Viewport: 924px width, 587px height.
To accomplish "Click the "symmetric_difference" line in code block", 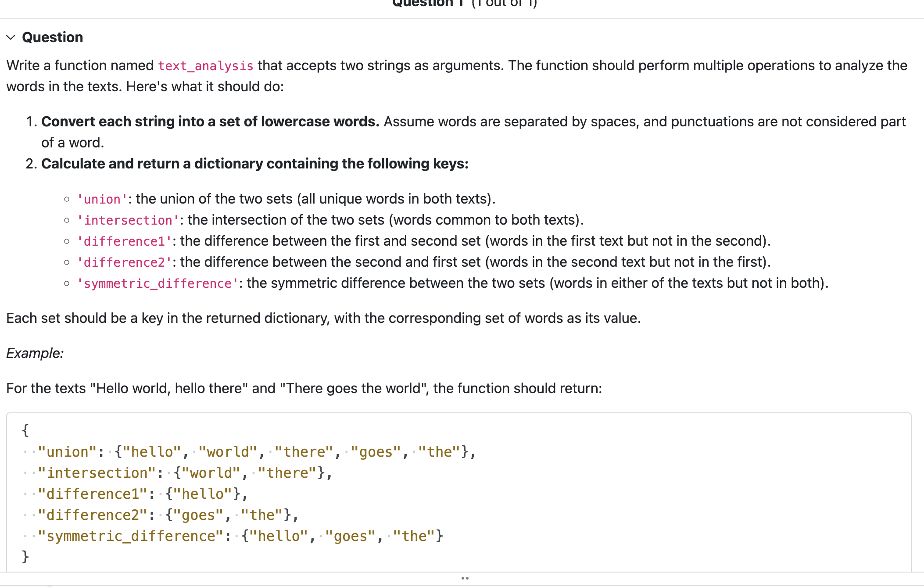I will (132, 536).
